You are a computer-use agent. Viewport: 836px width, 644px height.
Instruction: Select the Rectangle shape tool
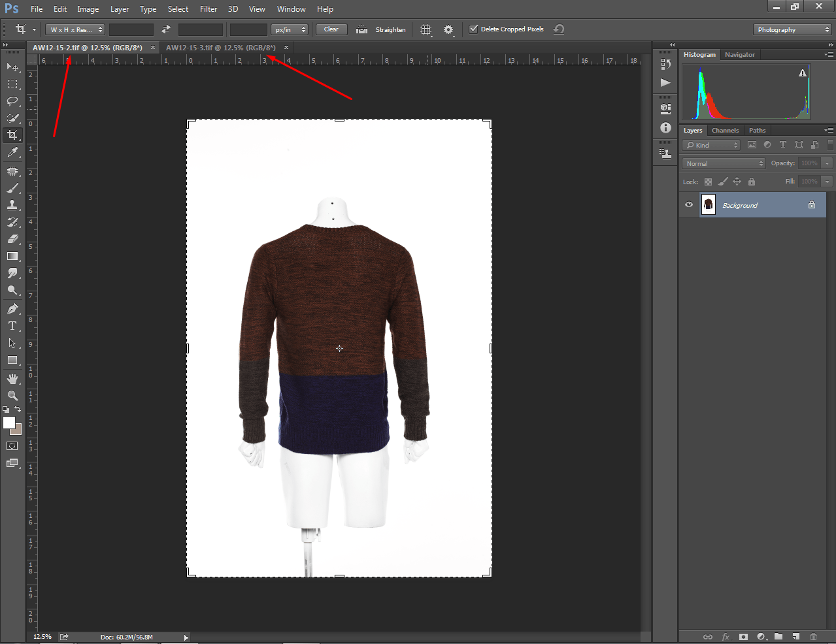coord(12,360)
